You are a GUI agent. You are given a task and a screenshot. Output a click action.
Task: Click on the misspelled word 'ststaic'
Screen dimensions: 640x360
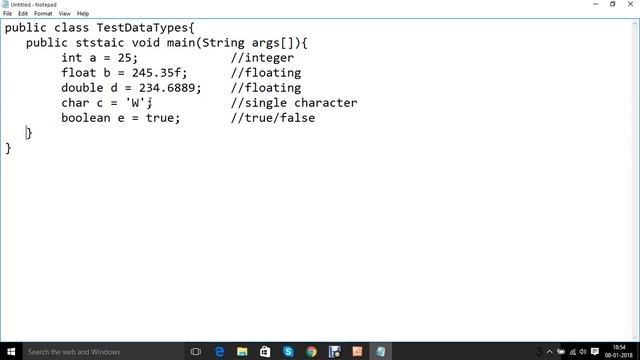pos(100,43)
